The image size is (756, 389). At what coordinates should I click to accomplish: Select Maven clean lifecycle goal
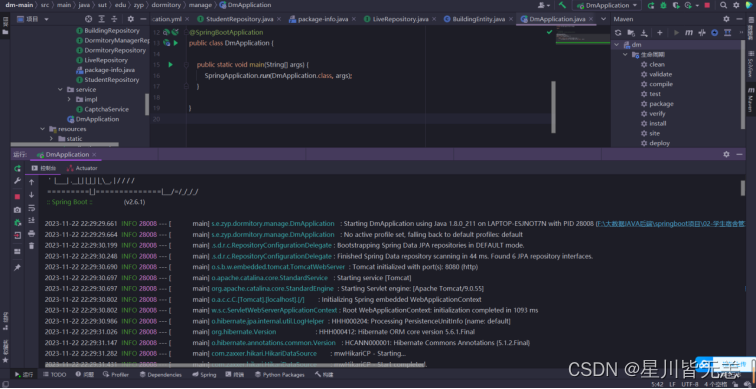coord(657,65)
